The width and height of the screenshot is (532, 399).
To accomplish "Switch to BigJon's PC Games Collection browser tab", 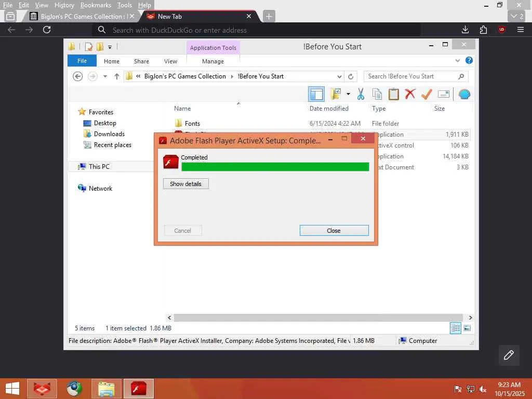I will click(x=82, y=16).
